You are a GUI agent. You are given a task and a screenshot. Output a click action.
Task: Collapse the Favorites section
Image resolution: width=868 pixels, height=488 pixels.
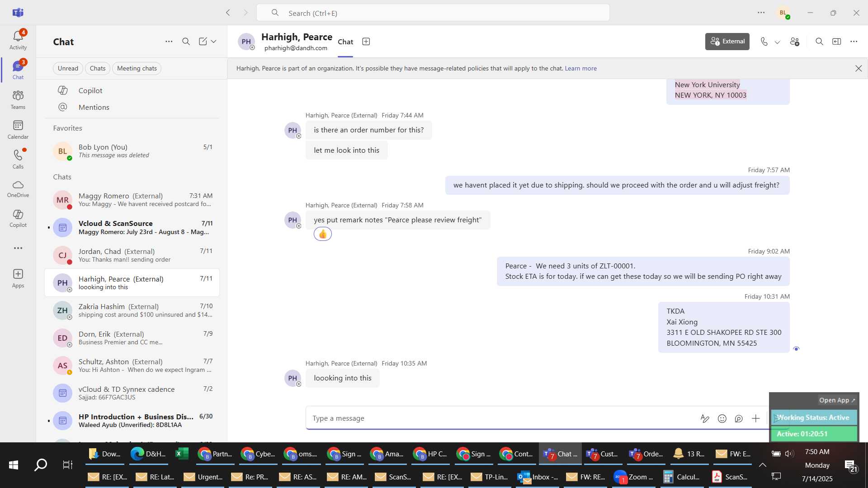click(68, 128)
